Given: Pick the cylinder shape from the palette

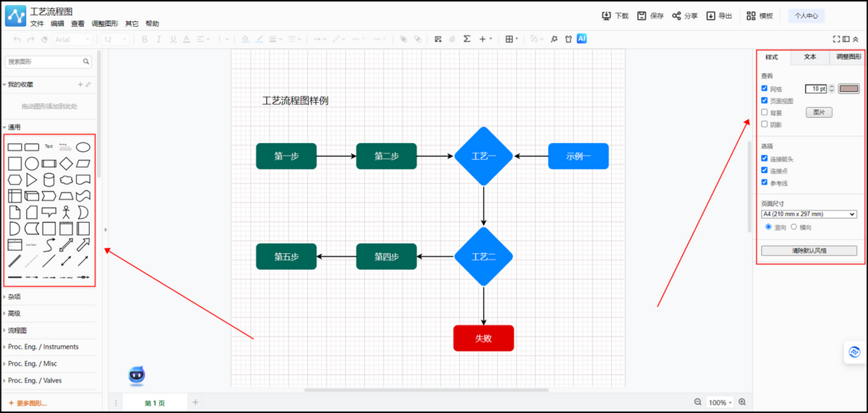Looking at the screenshot, I should coord(49,179).
